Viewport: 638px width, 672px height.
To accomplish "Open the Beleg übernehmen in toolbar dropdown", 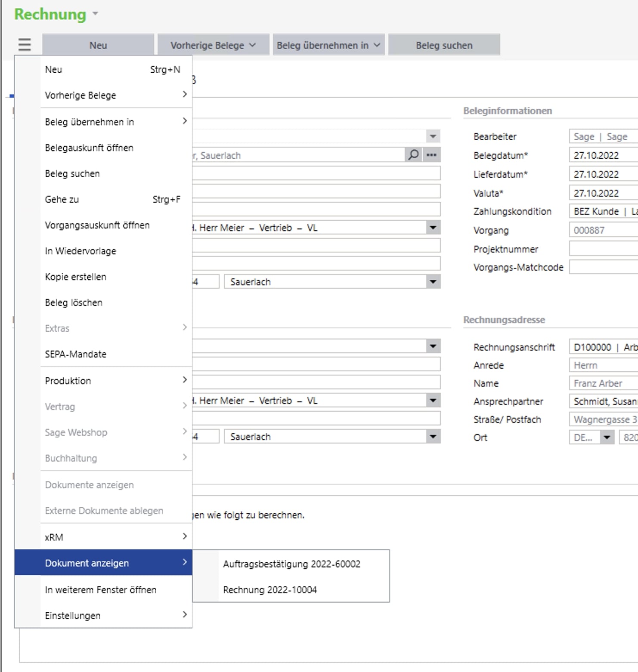I will (x=328, y=45).
